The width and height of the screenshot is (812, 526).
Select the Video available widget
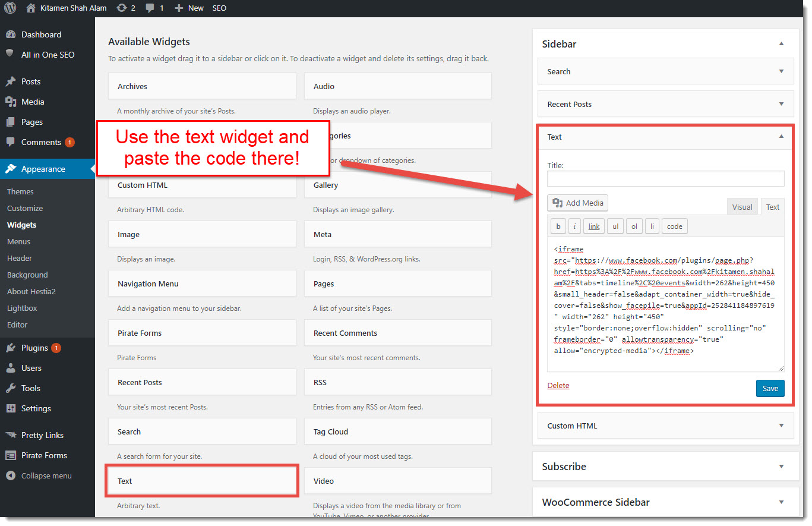coord(398,481)
